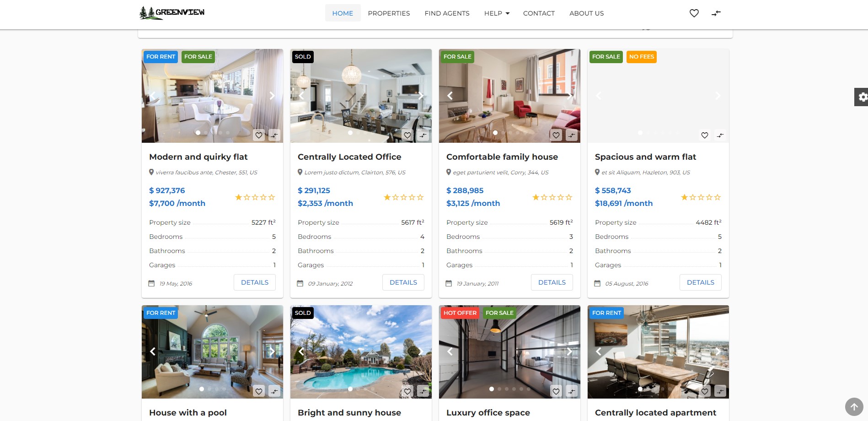Image resolution: width=868 pixels, height=421 pixels.
Task: Show next photo of Modern and quirky flat
Action: click(272, 96)
